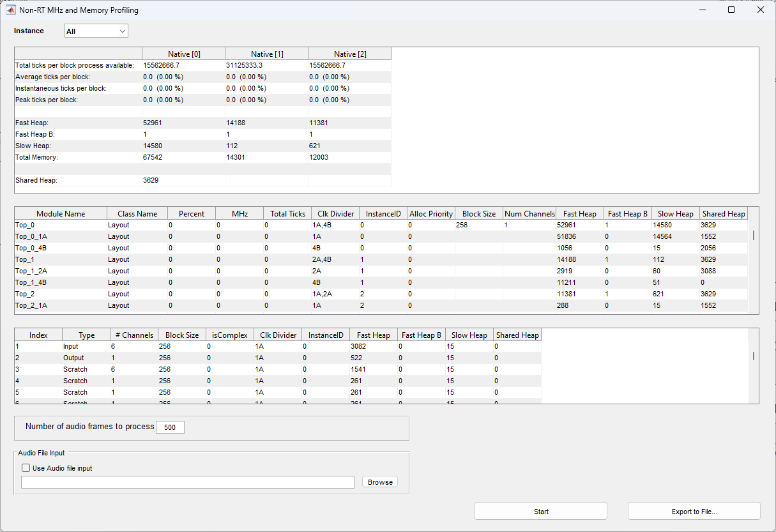Enable the Use Audio file input checkbox

[x=26, y=467]
